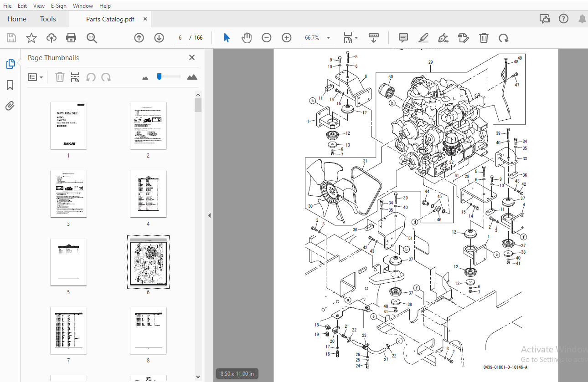This screenshot has width=588, height=382.
Task: Enlarge thumbnail size with the large mountain icon
Action: pos(192,77)
